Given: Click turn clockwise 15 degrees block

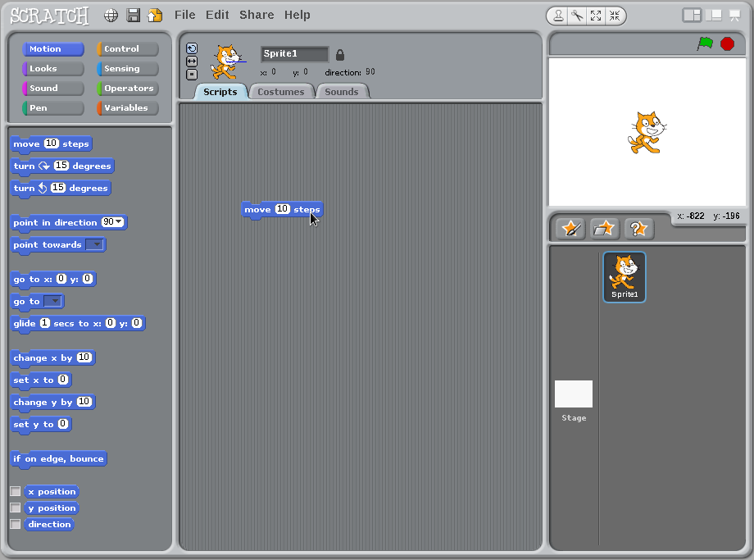Looking at the screenshot, I should point(62,166).
